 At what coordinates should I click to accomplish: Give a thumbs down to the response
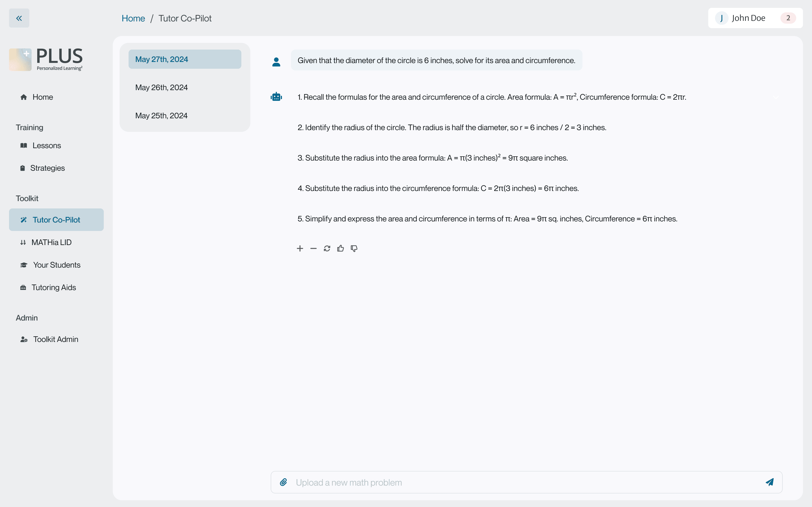click(354, 248)
